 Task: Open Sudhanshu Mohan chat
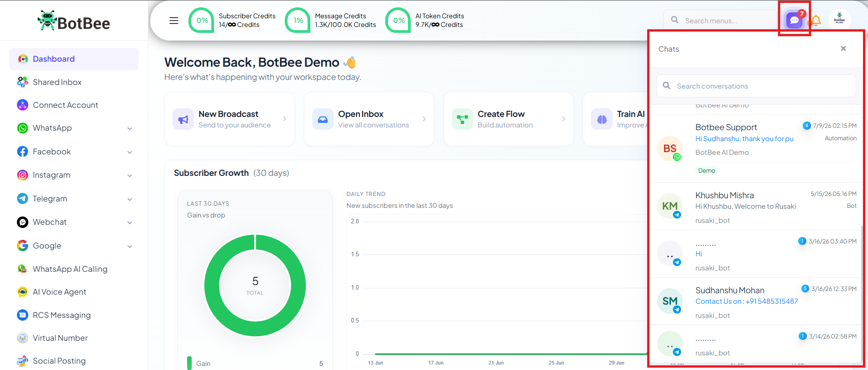(755, 301)
